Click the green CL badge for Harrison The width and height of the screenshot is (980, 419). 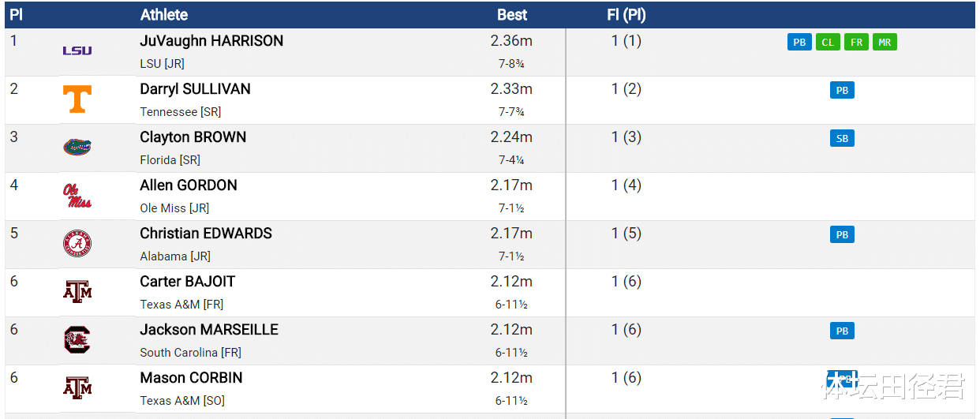coord(828,43)
